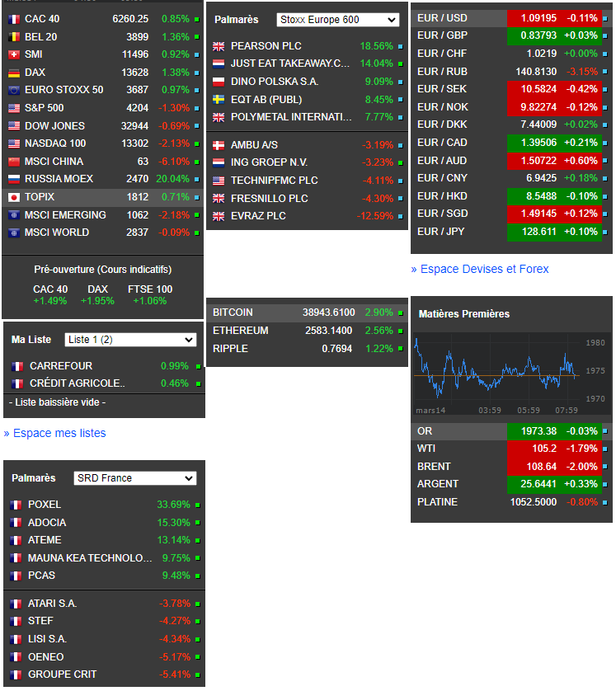This screenshot has width=616, height=691.
Task: Click the blue status square next to OR
Action: [x=605, y=431]
